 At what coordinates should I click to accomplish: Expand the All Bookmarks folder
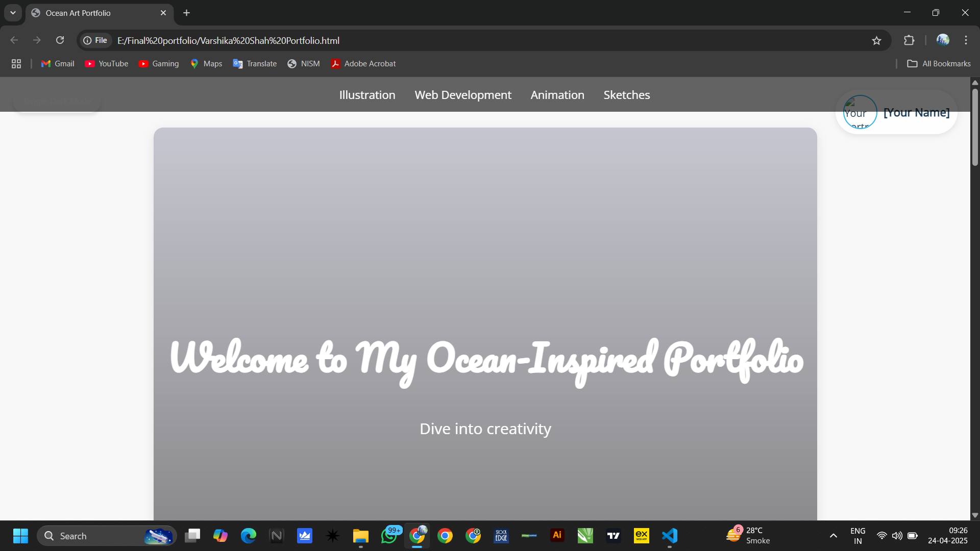(x=939, y=64)
